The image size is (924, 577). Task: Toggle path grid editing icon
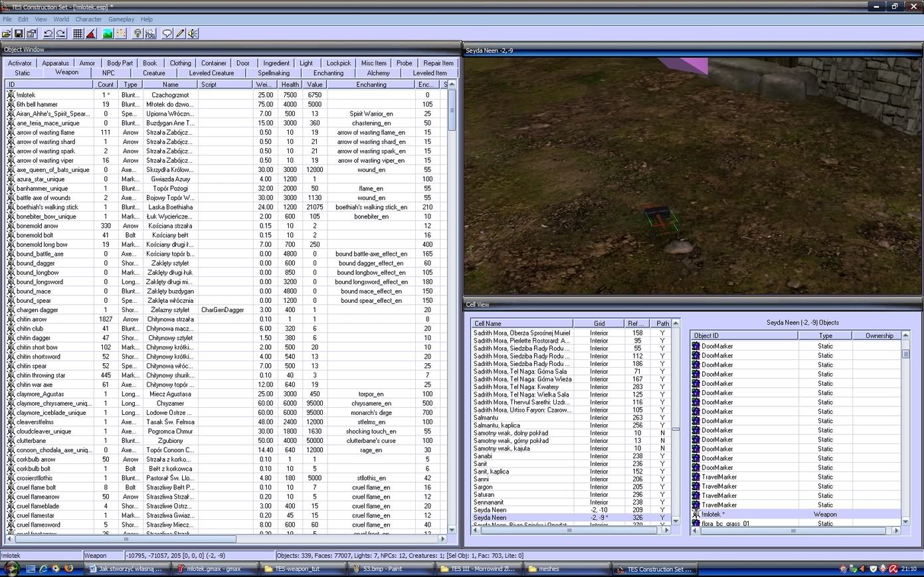click(x=121, y=34)
